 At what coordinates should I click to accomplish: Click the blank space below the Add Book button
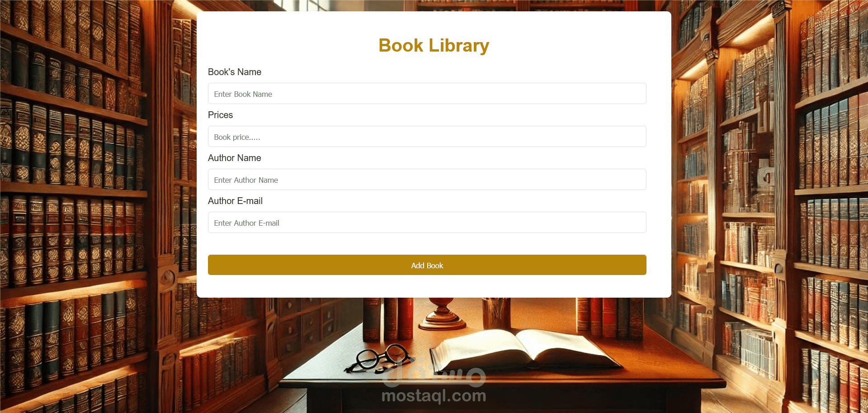tap(427, 286)
